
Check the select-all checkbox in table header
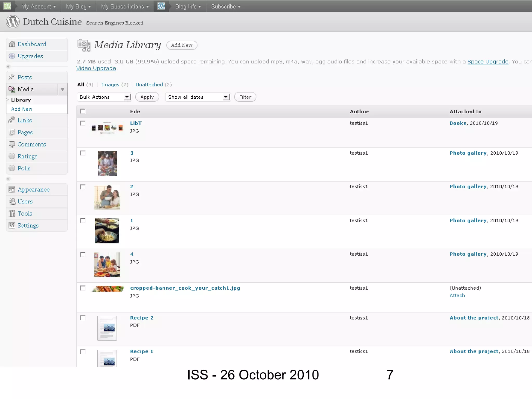point(83,111)
